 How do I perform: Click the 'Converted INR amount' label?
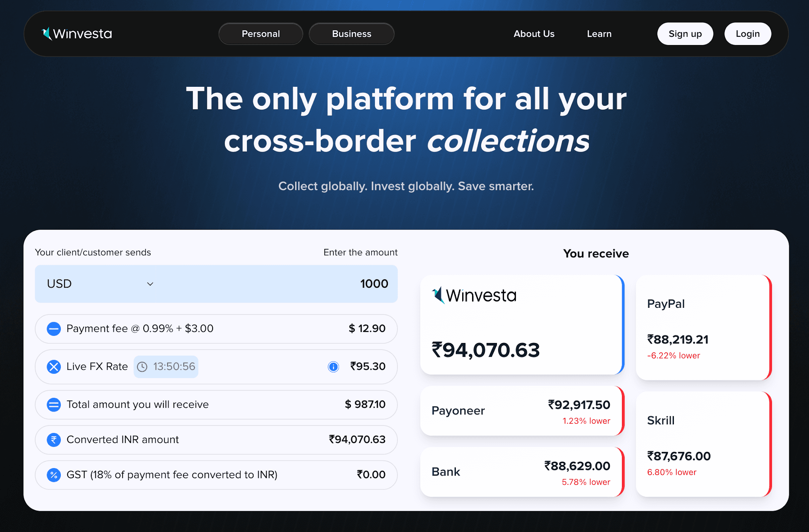pyautogui.click(x=122, y=439)
